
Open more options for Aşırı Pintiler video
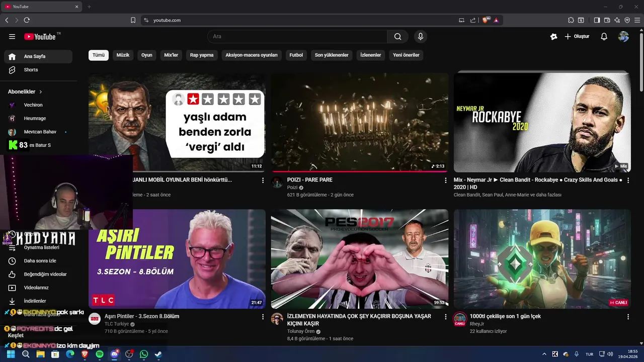(x=263, y=317)
